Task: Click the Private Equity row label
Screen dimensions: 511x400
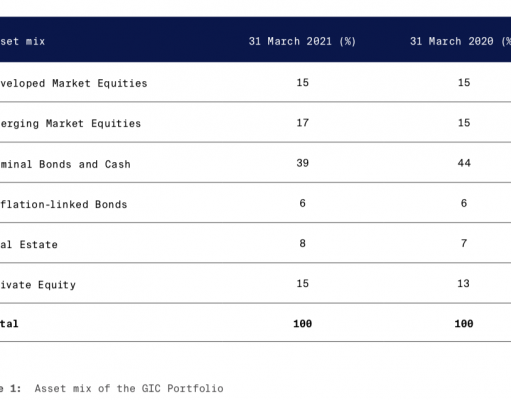Action: (38, 285)
